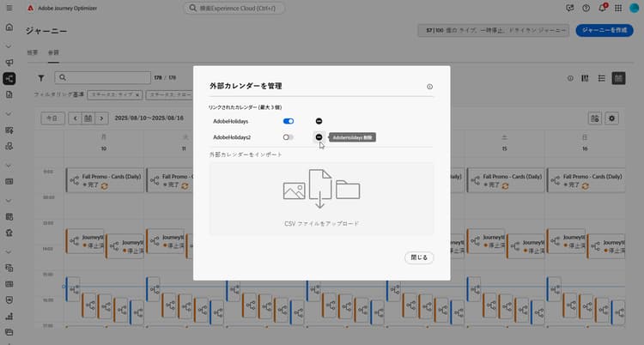Click the 閉じる button

coord(419,257)
